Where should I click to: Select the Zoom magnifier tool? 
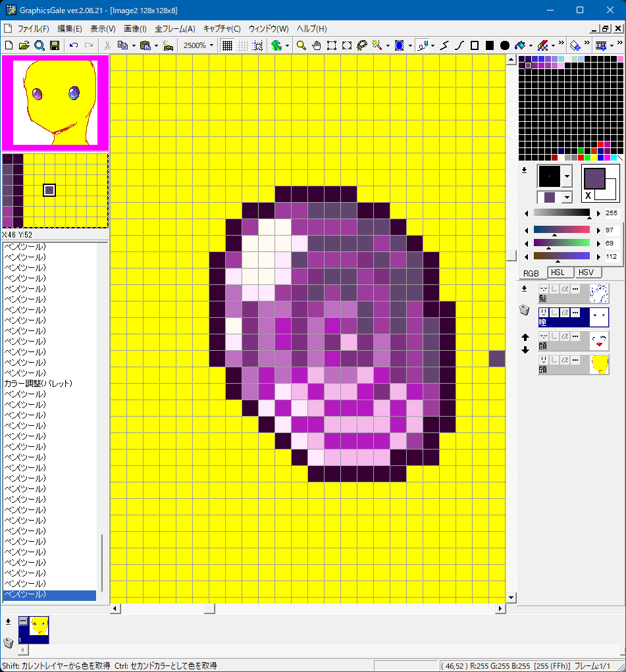(x=301, y=45)
